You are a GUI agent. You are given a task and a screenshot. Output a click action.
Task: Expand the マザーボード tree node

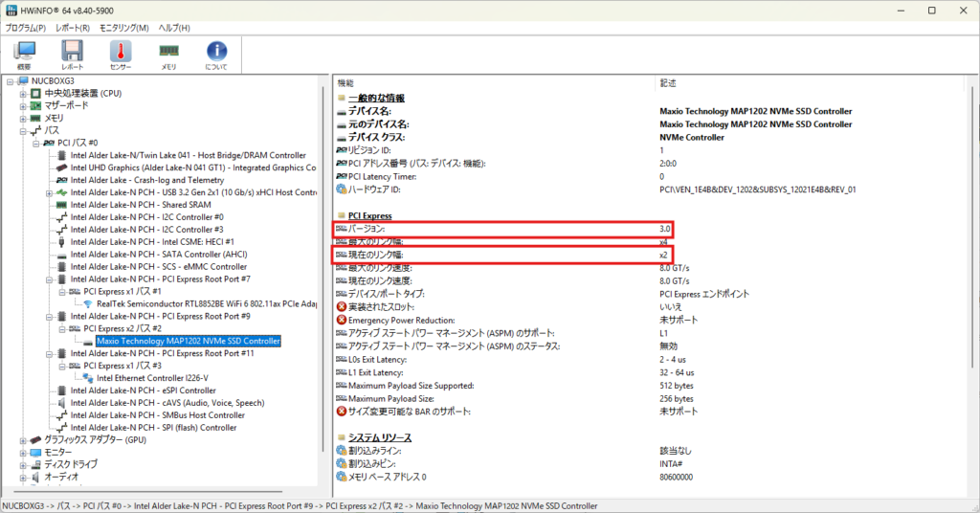23,106
